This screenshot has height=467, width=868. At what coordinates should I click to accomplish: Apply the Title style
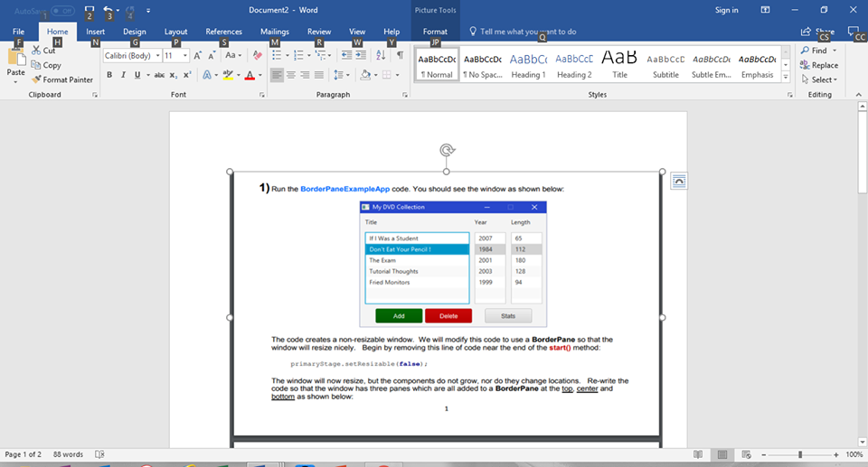619,65
